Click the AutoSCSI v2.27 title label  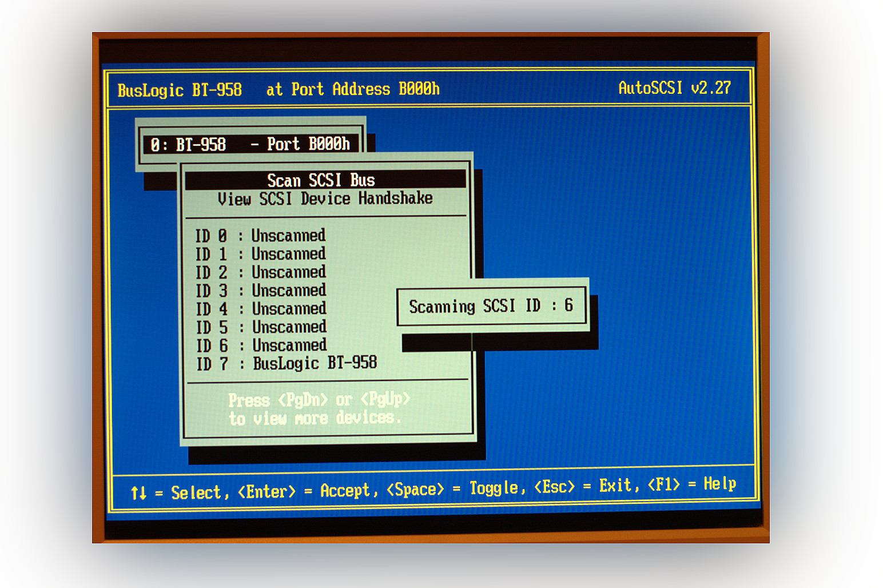(674, 88)
